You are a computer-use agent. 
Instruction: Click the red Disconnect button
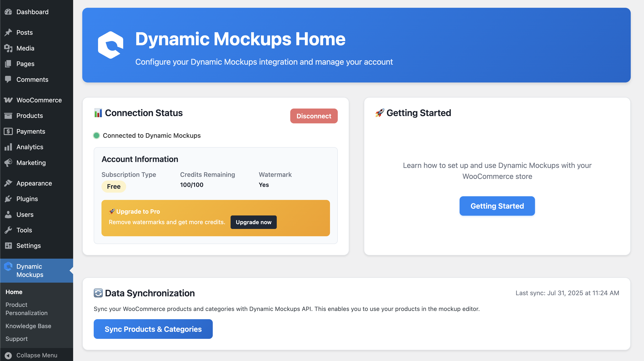314,116
